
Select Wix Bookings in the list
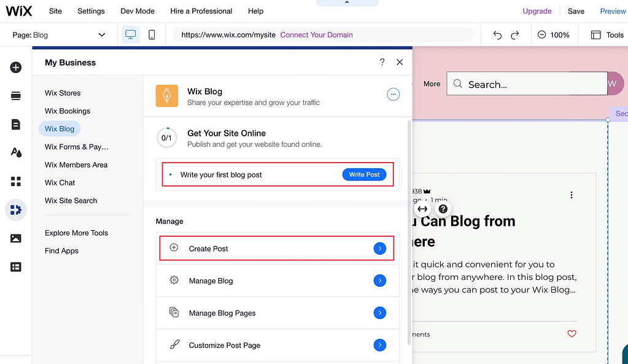[x=68, y=111]
